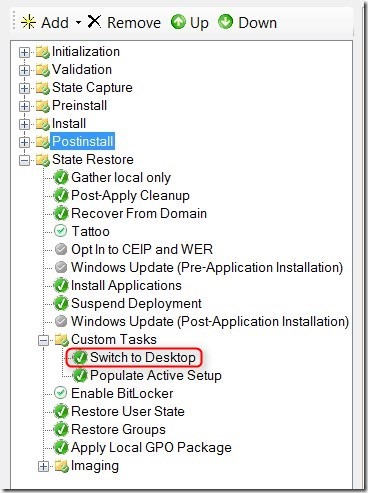Select Windows Update (Pre-Application Installation) step
368x493 pixels.
pos(207,268)
